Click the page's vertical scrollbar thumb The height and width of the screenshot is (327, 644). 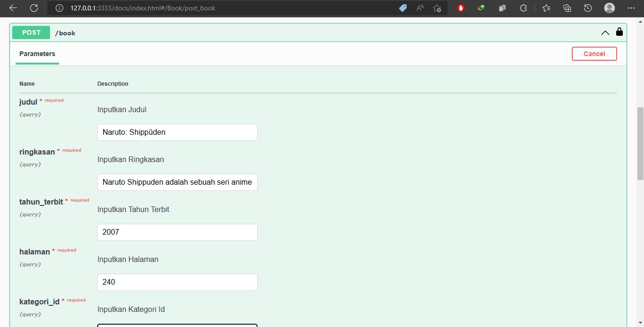[640, 144]
